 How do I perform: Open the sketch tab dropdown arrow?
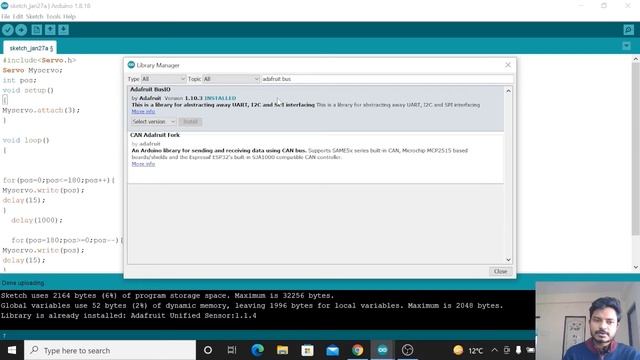click(x=627, y=46)
